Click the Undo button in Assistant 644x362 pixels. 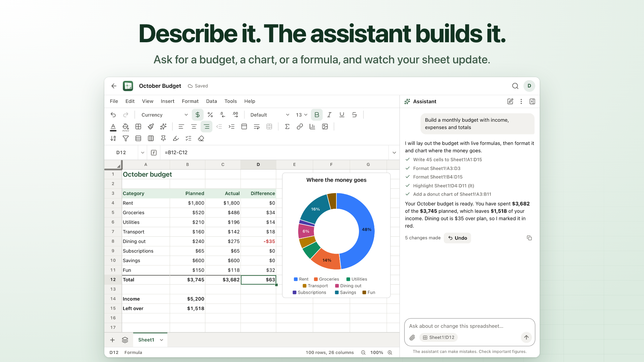coord(458,238)
